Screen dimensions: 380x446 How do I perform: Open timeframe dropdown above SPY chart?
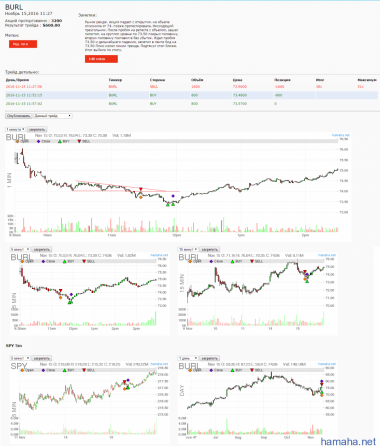tap(20, 358)
